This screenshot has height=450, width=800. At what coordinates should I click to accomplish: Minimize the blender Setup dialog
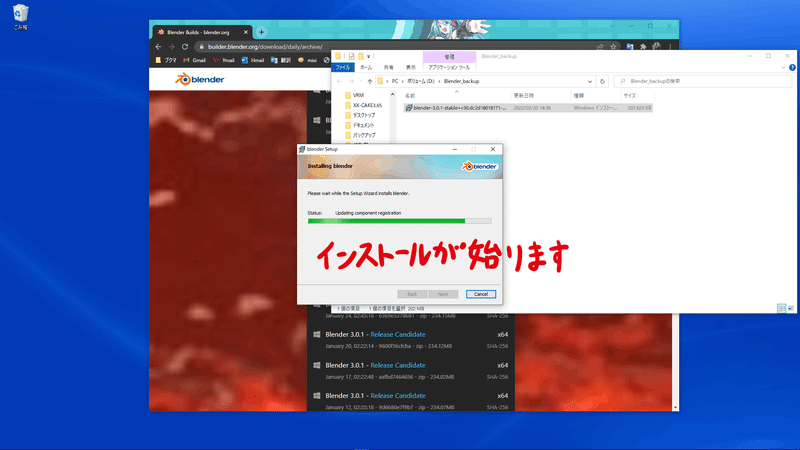455,149
